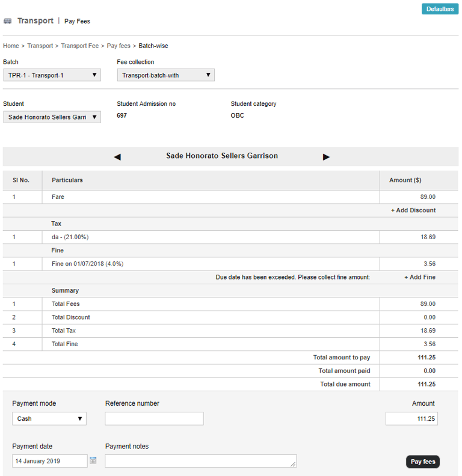Click the Transport bus icon
This screenshot has width=462, height=476.
7,21
